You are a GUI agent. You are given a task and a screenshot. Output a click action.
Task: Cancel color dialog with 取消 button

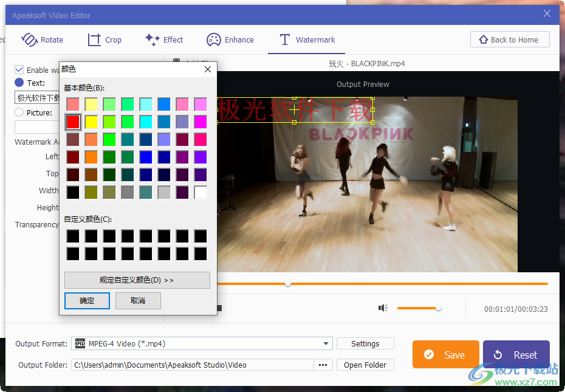pyautogui.click(x=138, y=301)
